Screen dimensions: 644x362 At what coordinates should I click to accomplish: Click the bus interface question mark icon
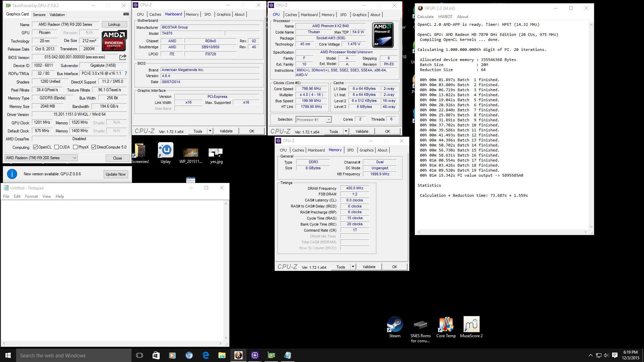126,73
